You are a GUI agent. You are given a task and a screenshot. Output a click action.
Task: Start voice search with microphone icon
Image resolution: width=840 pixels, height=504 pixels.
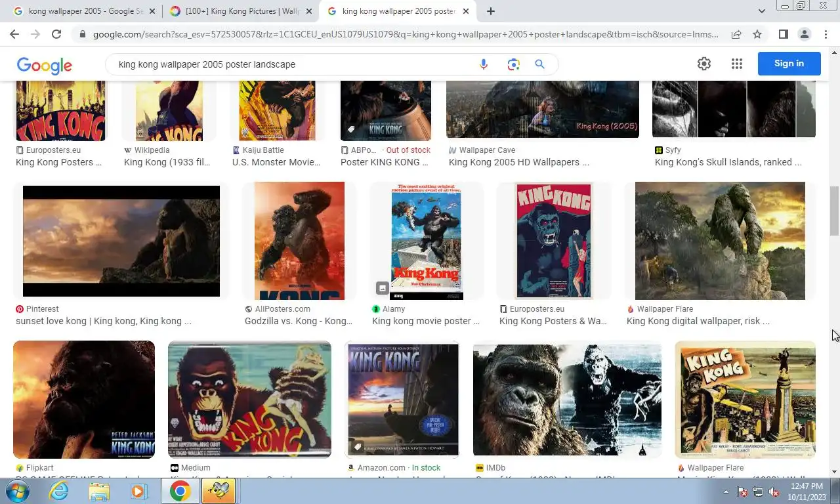click(484, 64)
